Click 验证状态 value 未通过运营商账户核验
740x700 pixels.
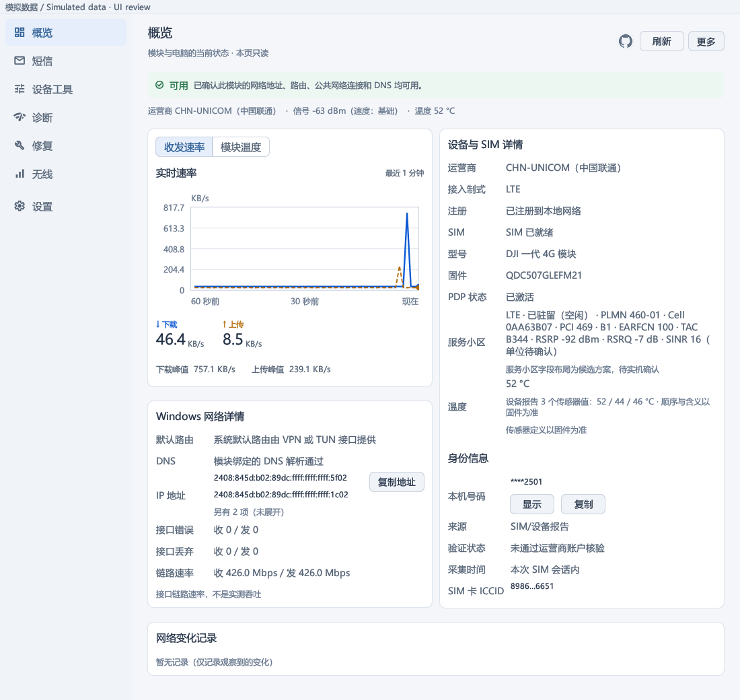(x=558, y=548)
